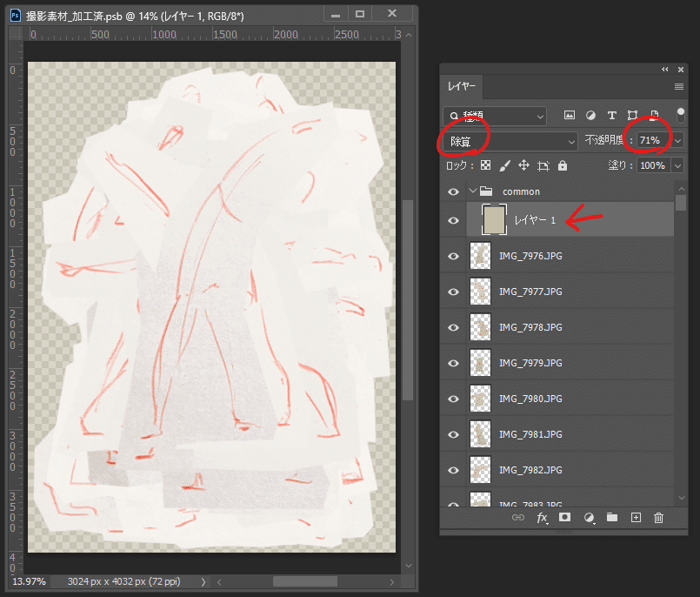Select the IMG_7980.JPG layer name
700x597 pixels.
pos(530,399)
